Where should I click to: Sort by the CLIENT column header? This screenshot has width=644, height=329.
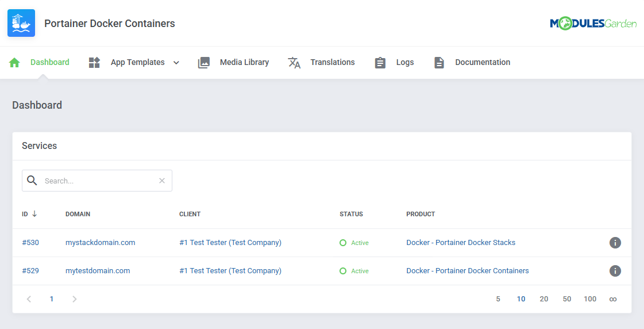click(x=190, y=214)
